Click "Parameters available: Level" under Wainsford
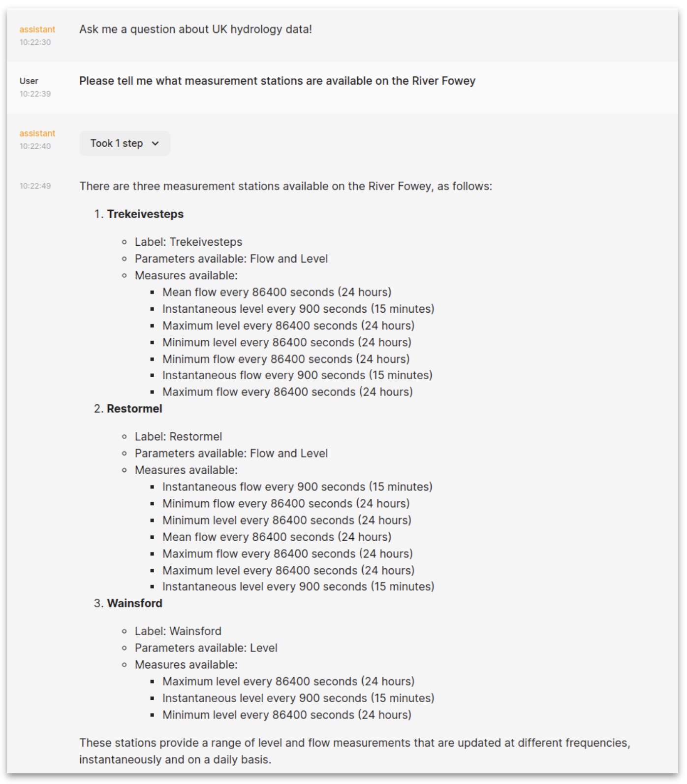Viewport: 687px width, 784px height. [206, 648]
